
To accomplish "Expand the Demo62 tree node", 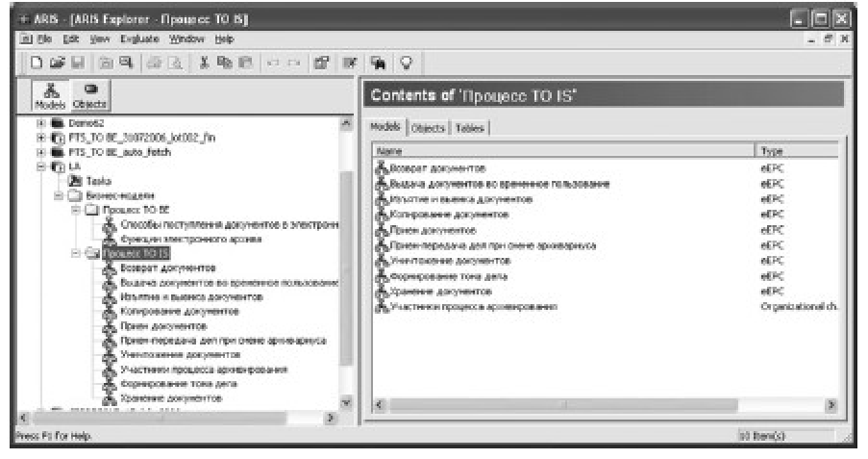I will [x=40, y=122].
